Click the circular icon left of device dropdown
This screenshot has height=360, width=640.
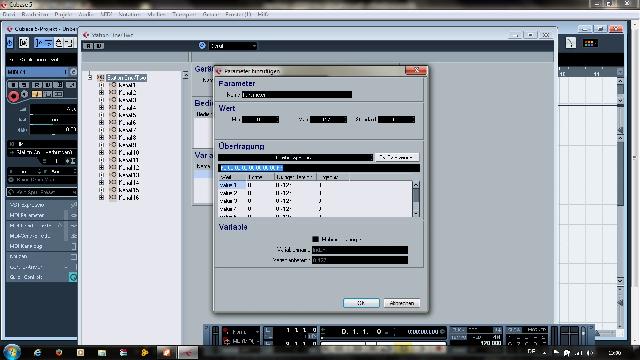click(x=202, y=46)
